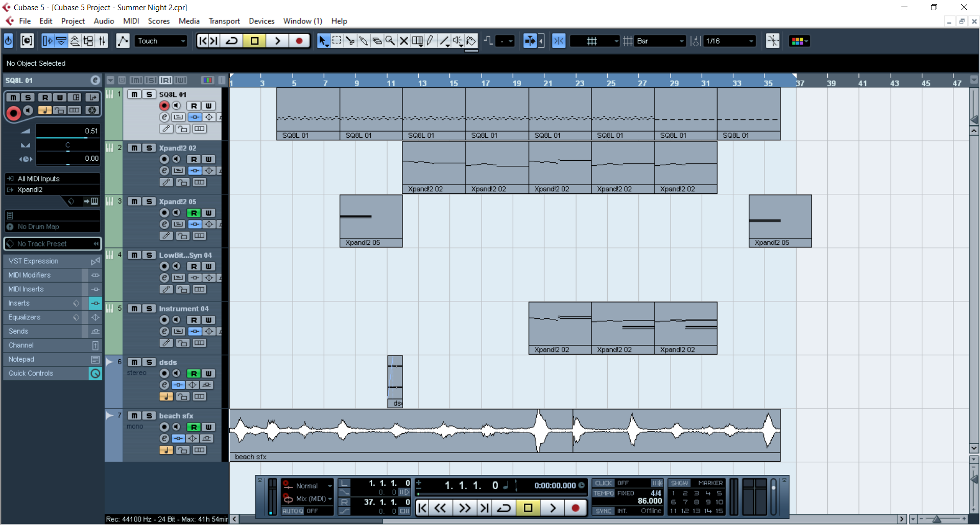Screen dimensions: 980x525
Task: Select the Time Warp tool
Action: [x=417, y=41]
